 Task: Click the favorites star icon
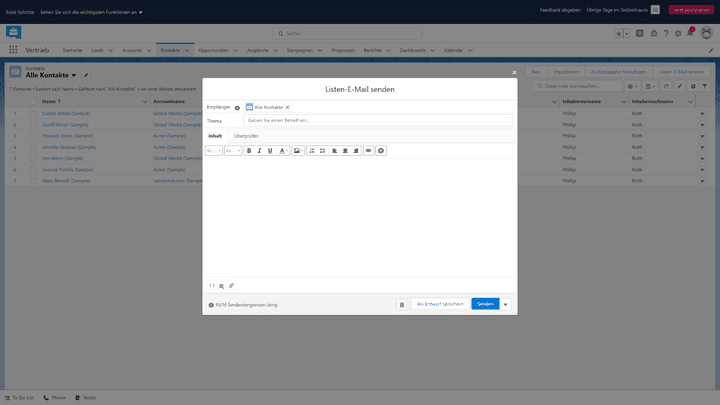tap(619, 34)
